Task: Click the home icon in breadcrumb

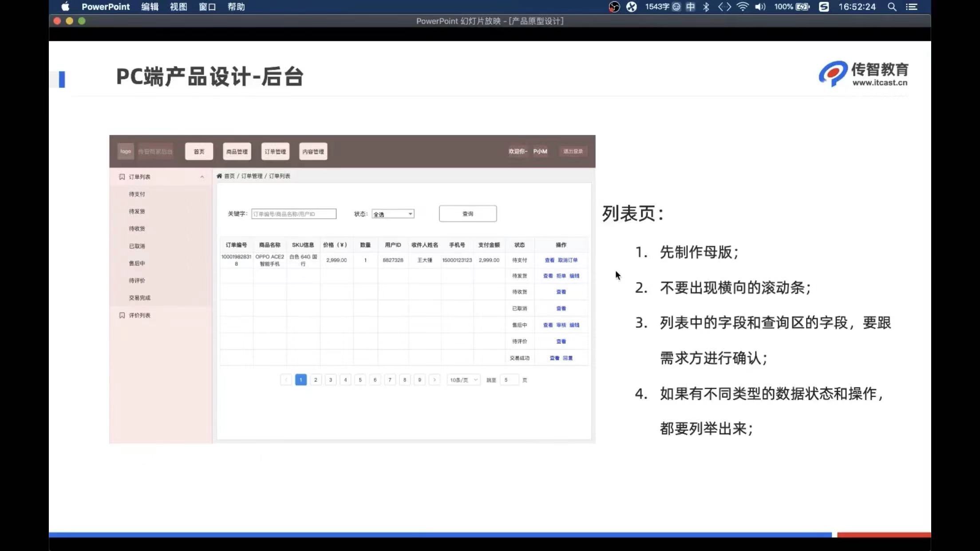Action: point(219,176)
